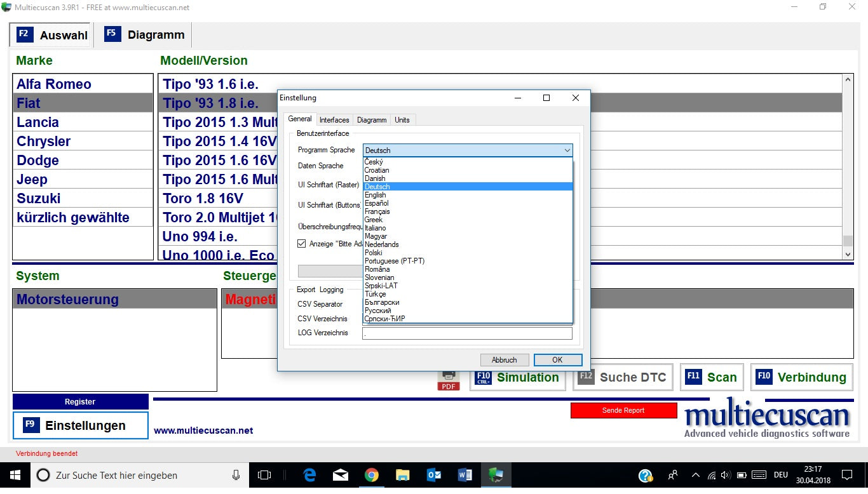Click the Edge browser taskbar icon
Viewport: 868px width, 494px height.
point(310,475)
